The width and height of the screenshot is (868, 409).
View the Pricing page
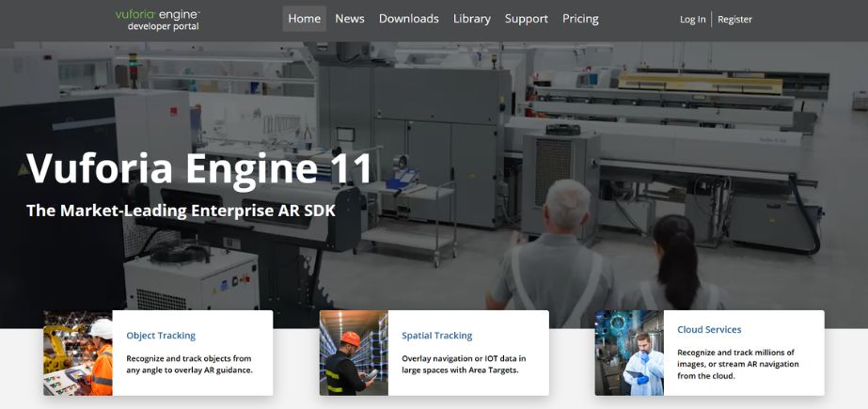[x=580, y=19]
